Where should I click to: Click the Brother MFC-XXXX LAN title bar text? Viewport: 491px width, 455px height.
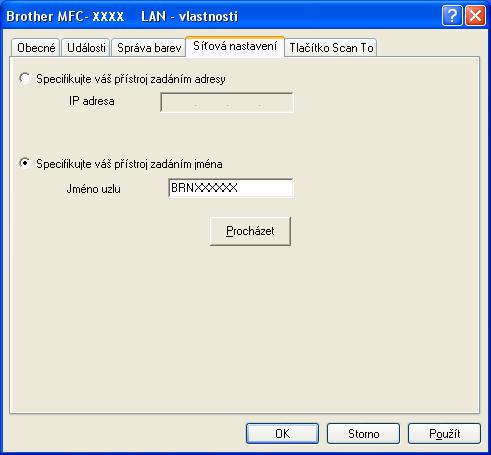(122, 16)
